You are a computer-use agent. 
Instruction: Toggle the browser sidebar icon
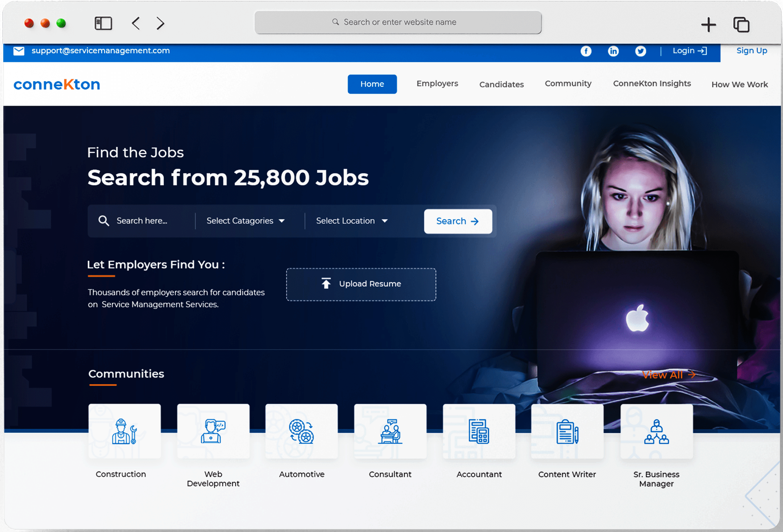(103, 23)
